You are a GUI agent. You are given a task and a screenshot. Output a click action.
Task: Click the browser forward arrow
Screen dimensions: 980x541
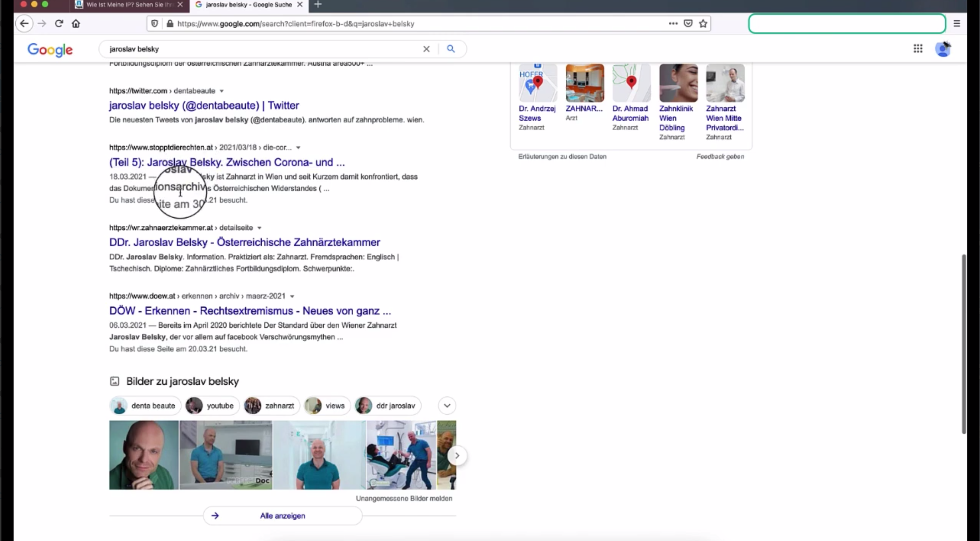(42, 24)
